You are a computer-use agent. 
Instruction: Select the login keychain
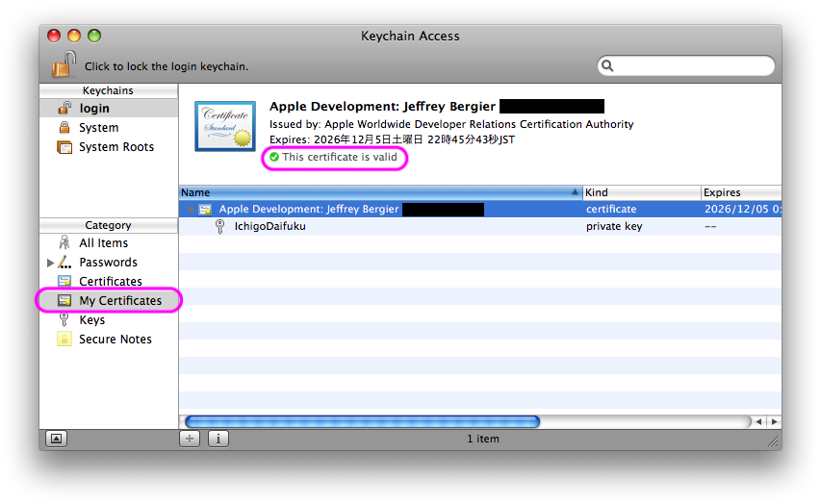tap(93, 109)
